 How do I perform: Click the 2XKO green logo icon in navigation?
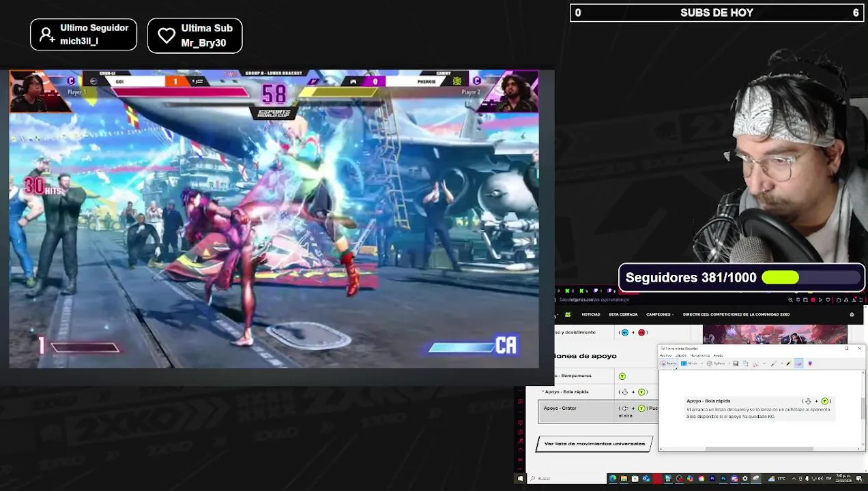coord(568,314)
